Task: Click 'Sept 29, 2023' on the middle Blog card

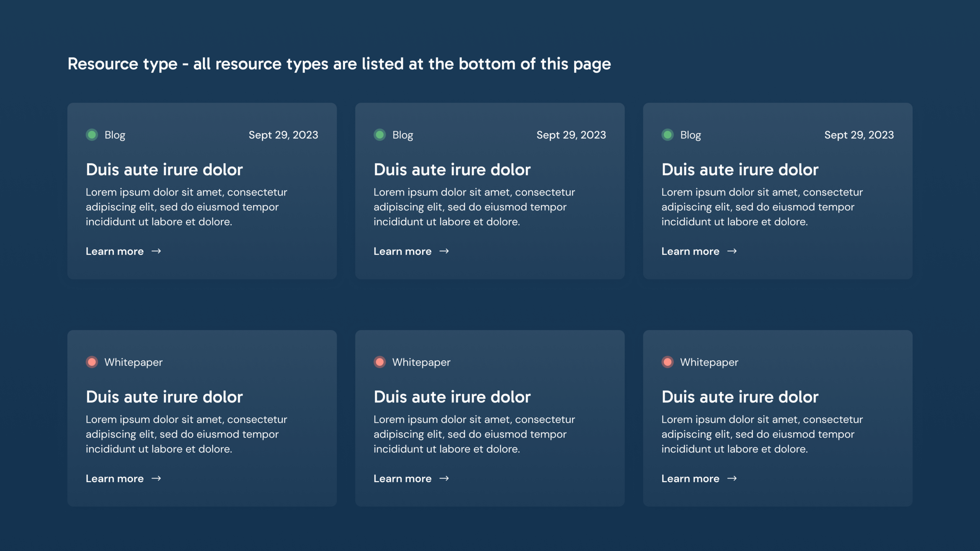Action: tap(571, 135)
